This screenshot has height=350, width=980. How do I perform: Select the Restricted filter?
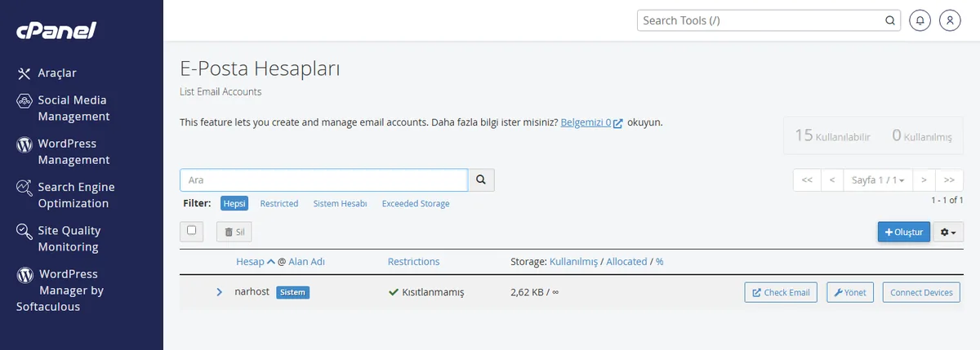[279, 203]
